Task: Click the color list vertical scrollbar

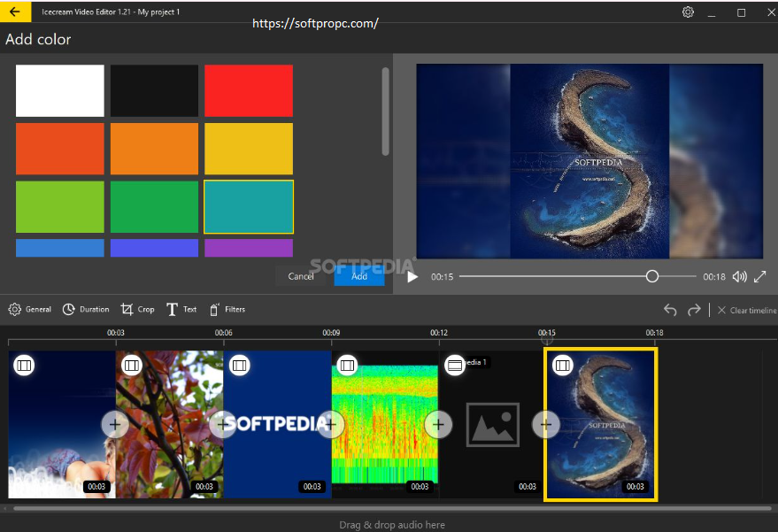Action: click(386, 112)
